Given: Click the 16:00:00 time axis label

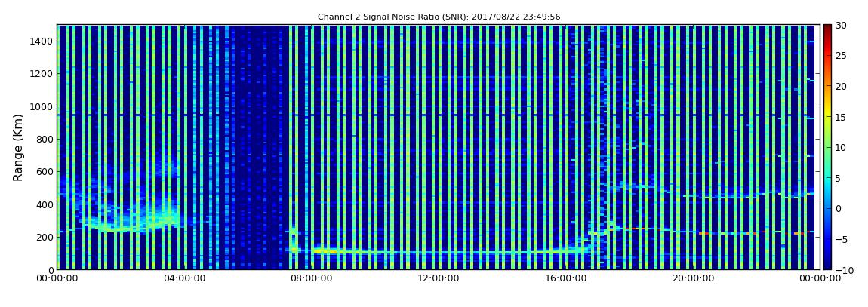Looking at the screenshot, I should point(566,279).
